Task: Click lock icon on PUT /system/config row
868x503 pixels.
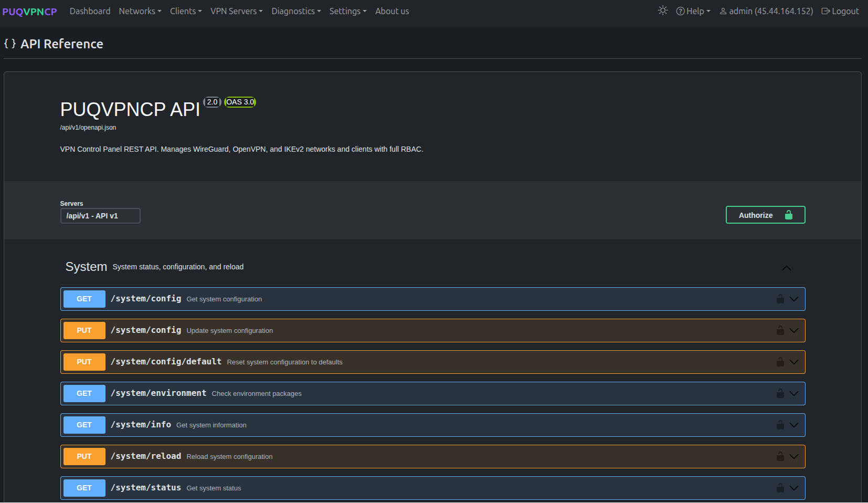Action: [780, 330]
